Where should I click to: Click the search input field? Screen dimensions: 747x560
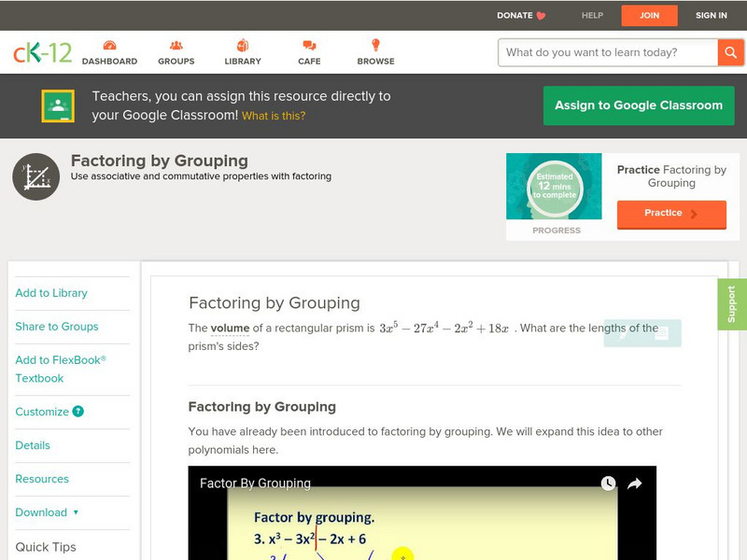point(608,52)
